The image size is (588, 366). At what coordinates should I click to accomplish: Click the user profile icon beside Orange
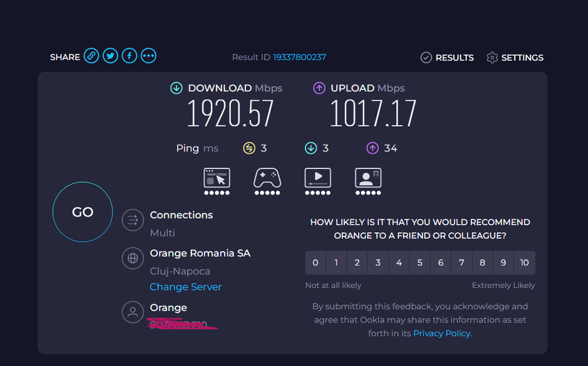(x=133, y=312)
